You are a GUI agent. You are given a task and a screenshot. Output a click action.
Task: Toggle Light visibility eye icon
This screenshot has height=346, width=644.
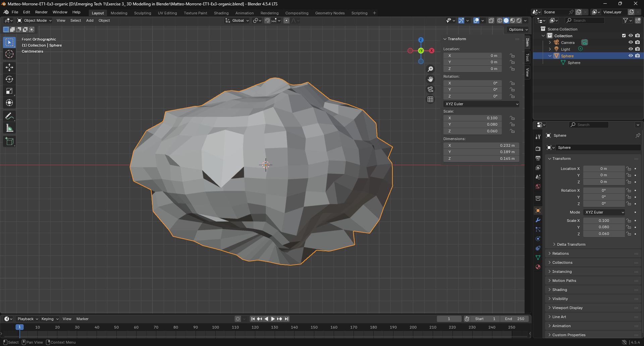pos(631,49)
